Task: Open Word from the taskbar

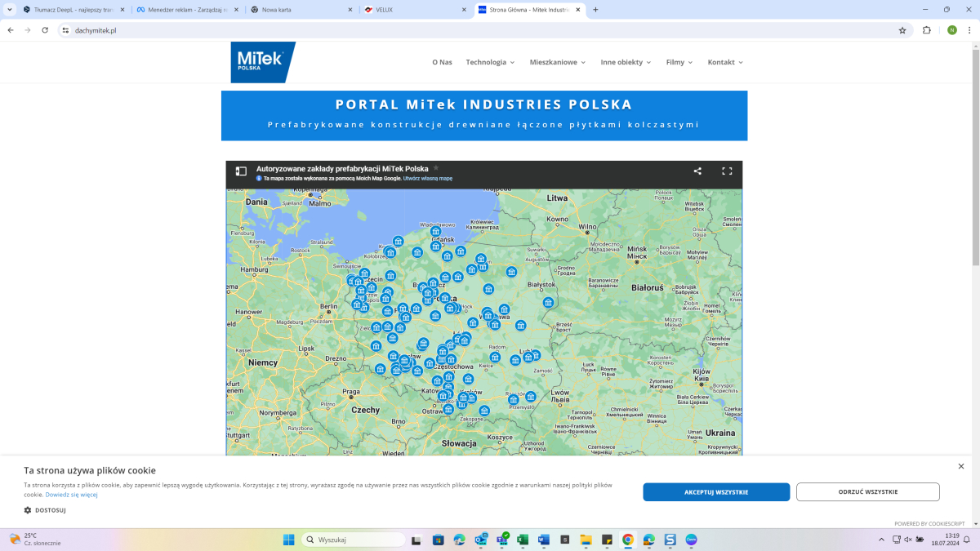Action: point(544,540)
